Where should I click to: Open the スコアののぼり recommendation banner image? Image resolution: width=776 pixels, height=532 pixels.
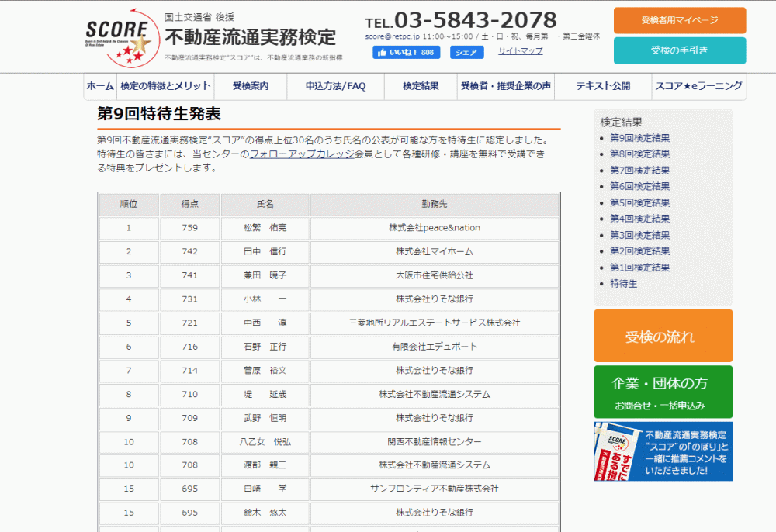pyautogui.click(x=663, y=451)
